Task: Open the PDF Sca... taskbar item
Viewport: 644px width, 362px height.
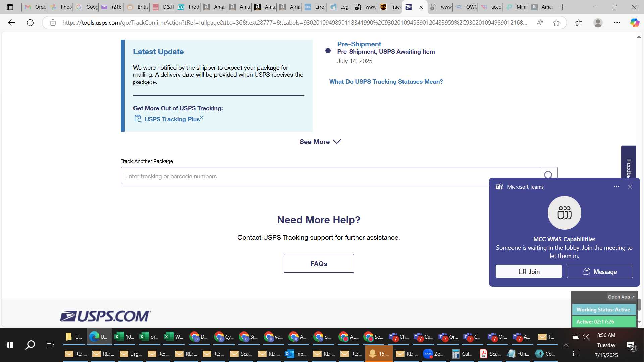Action: pyautogui.click(x=490, y=354)
